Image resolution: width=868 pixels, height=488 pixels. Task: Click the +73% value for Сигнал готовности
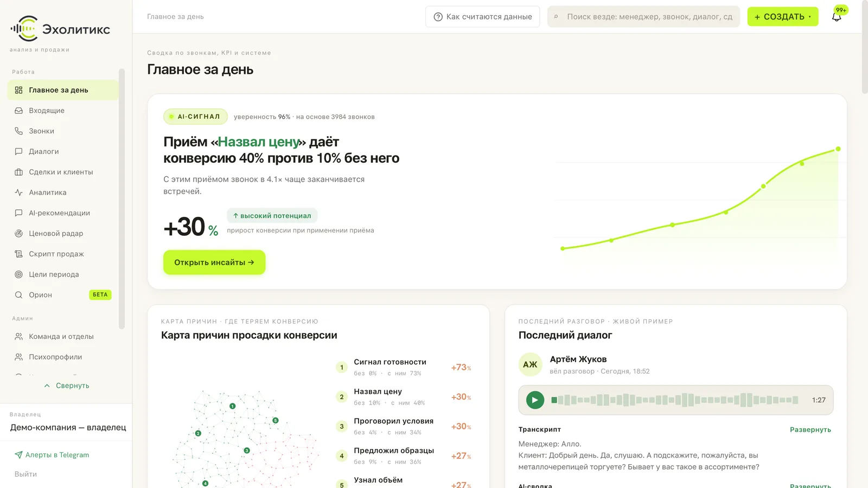pyautogui.click(x=461, y=367)
